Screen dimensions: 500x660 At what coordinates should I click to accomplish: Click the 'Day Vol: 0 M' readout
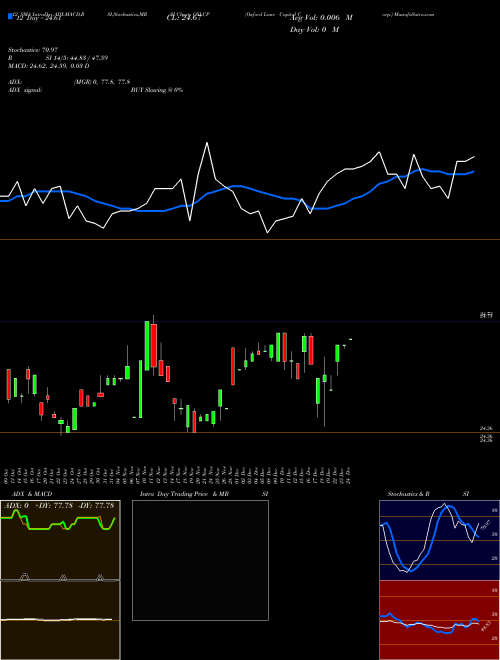click(314, 29)
